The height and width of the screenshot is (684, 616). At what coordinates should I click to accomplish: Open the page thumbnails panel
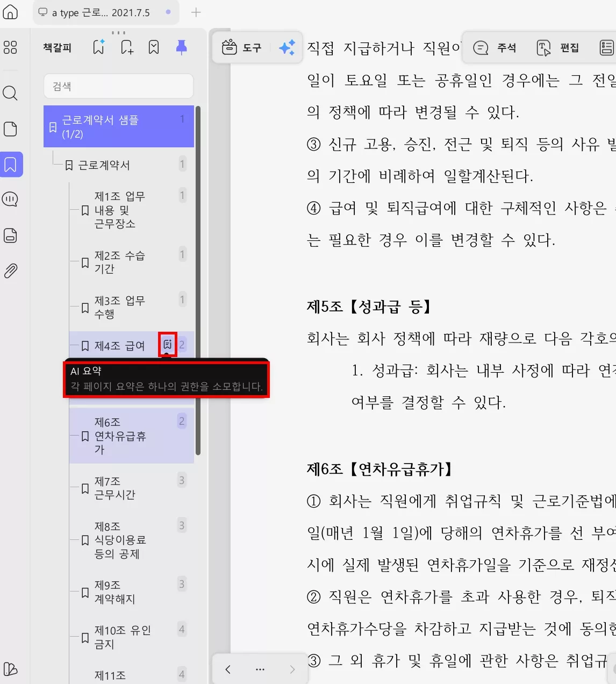[x=11, y=129]
